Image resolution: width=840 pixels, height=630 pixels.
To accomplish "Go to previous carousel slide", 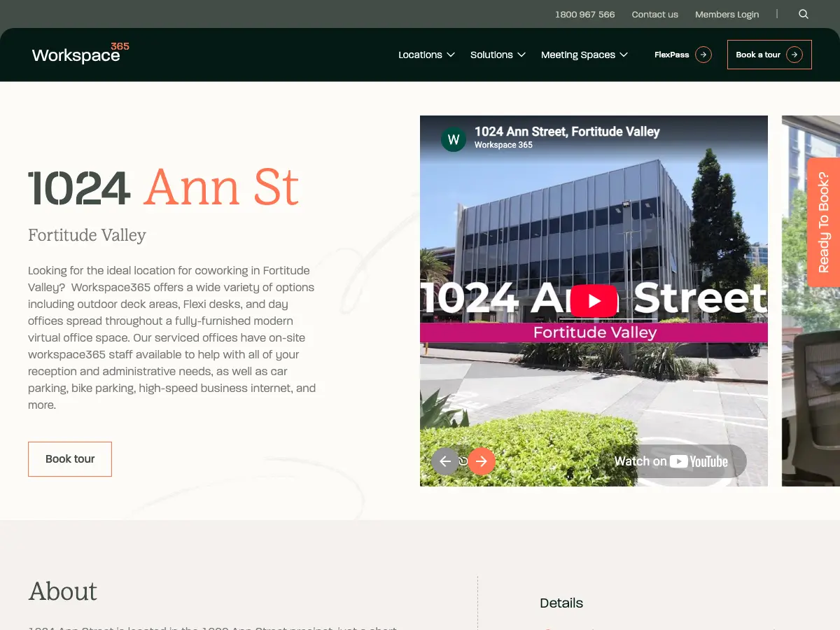I will (x=445, y=461).
